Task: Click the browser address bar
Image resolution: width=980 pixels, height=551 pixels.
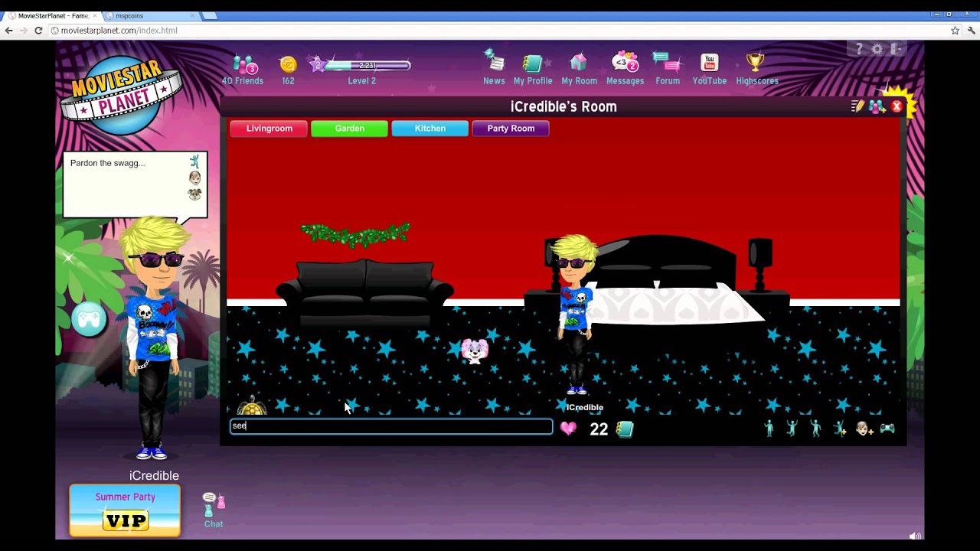Action: [x=499, y=31]
